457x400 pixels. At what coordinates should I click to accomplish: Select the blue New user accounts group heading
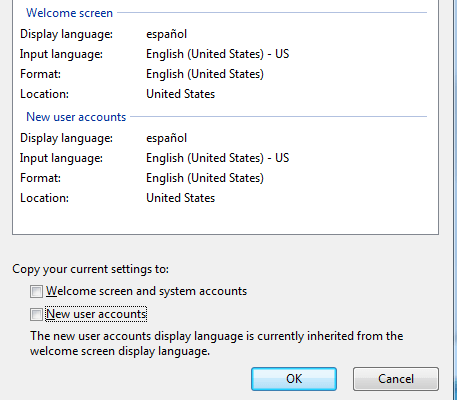(x=76, y=117)
